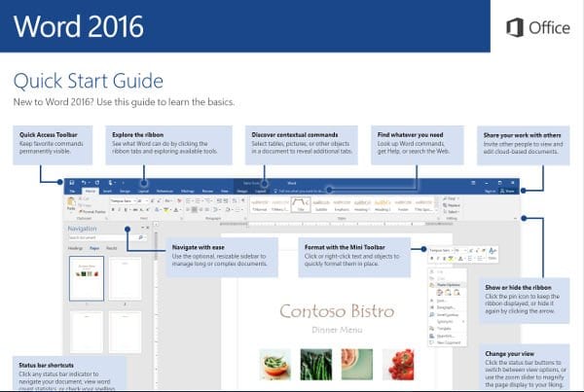
Task: Click the Undo arrow in title bar
Action: click(84, 183)
